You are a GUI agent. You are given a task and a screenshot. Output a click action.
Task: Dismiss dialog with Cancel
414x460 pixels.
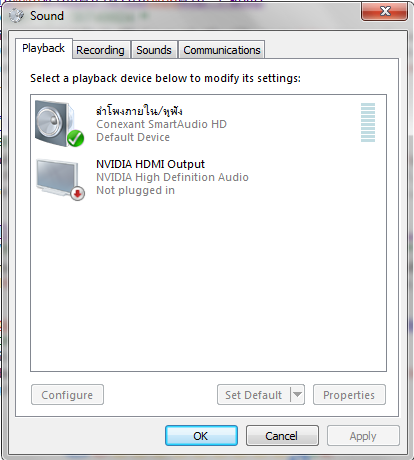point(282,436)
